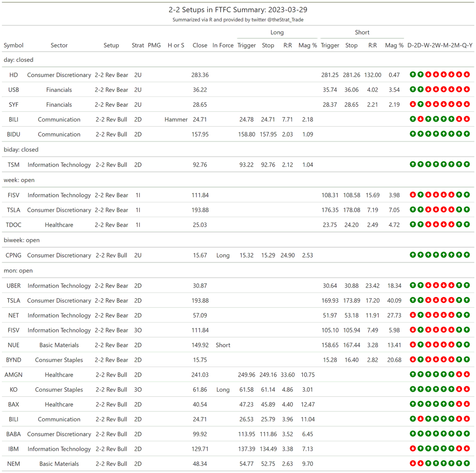Click the daily (D) arrow in UBER row
This screenshot has width=476, height=473.
413,285
